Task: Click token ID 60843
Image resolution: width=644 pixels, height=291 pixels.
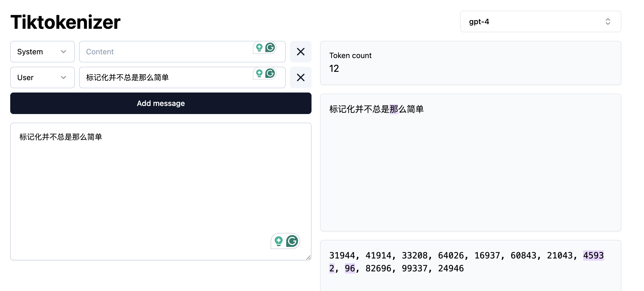Action: pos(524,255)
